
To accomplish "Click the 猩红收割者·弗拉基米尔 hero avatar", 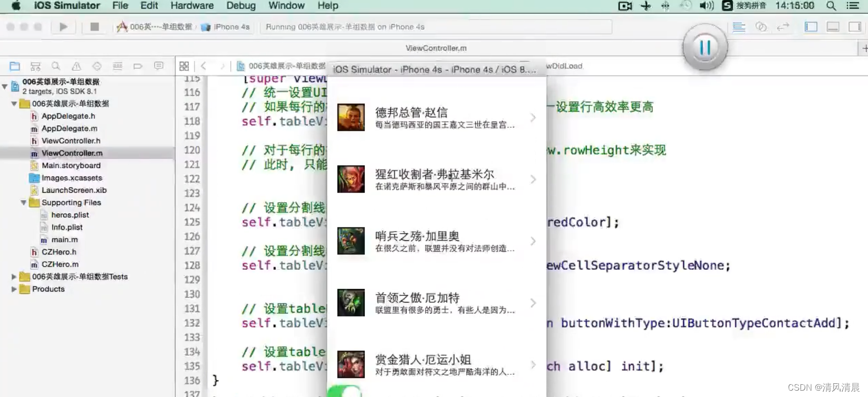I will click(x=351, y=179).
